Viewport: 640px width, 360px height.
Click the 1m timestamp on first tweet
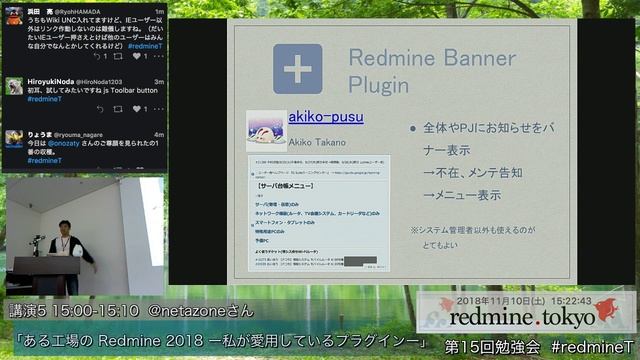pyautogui.click(x=160, y=12)
